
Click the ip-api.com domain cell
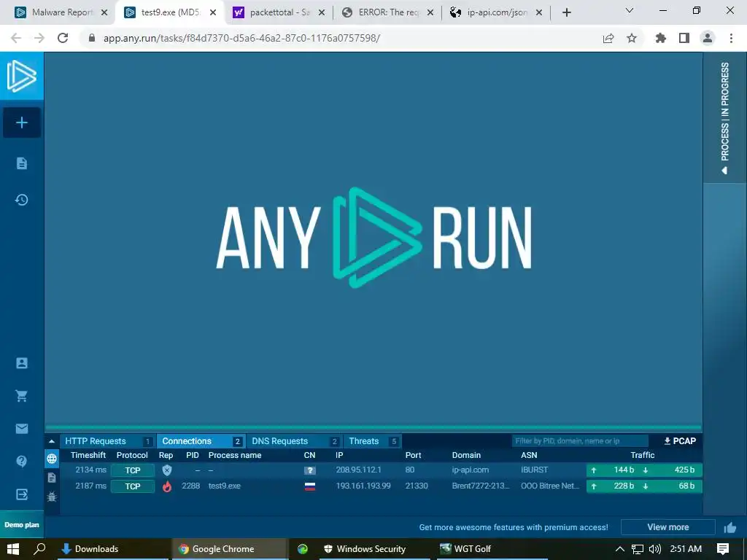(x=471, y=470)
